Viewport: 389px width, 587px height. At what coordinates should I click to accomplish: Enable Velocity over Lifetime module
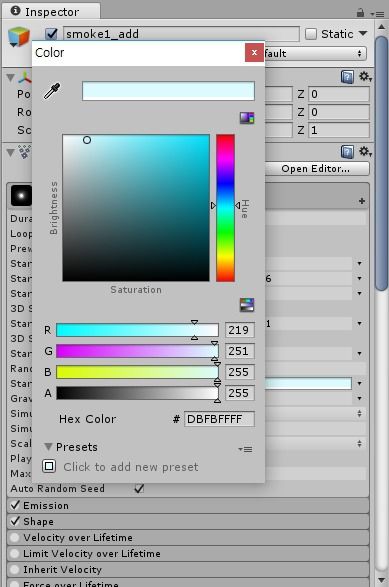tap(15, 537)
